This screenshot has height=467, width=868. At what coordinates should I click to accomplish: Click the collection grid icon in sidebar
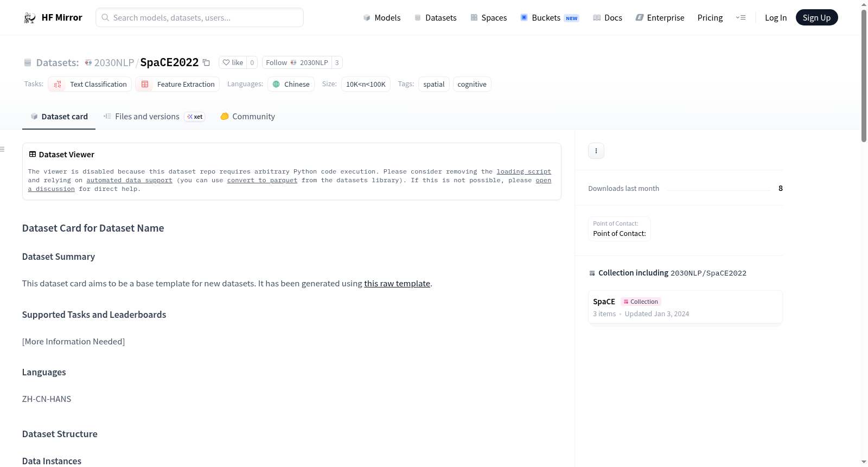(592, 273)
